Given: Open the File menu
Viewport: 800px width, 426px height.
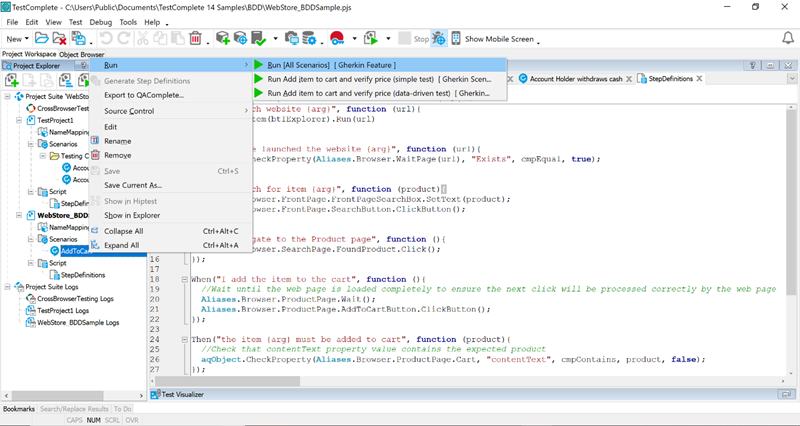Looking at the screenshot, I should tap(12, 22).
